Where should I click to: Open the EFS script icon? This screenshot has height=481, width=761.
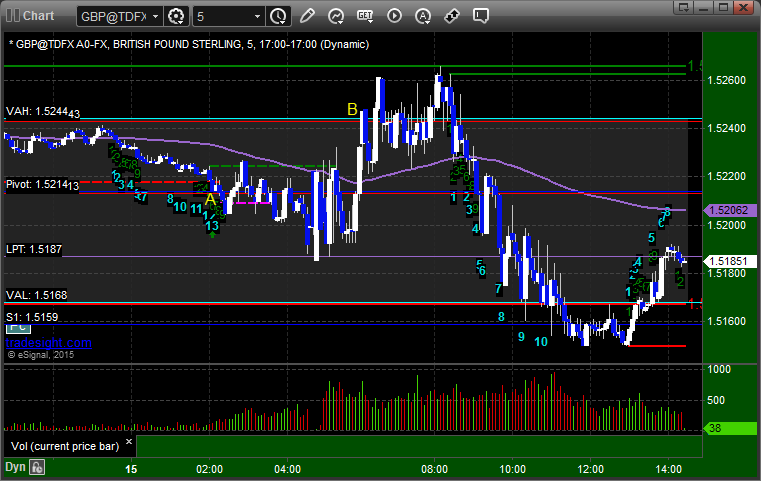click(x=365, y=16)
